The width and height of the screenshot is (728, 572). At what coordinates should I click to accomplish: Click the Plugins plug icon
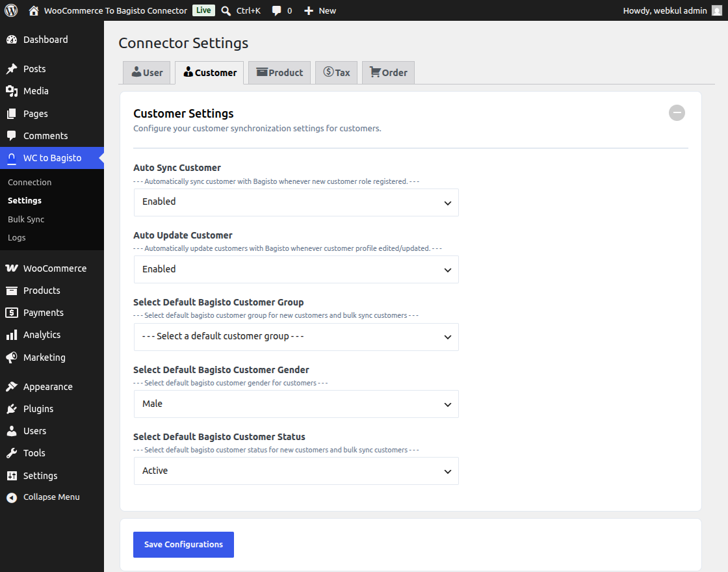(x=12, y=409)
